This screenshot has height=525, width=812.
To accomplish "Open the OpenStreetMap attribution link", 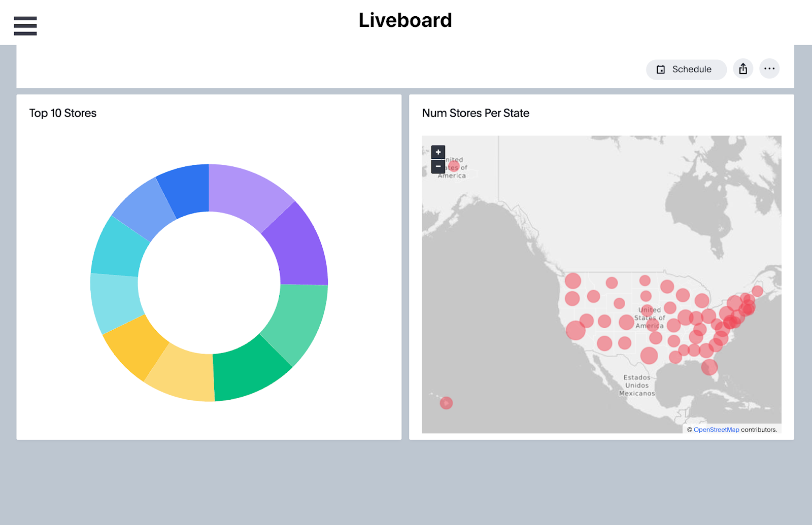I will [x=716, y=430].
